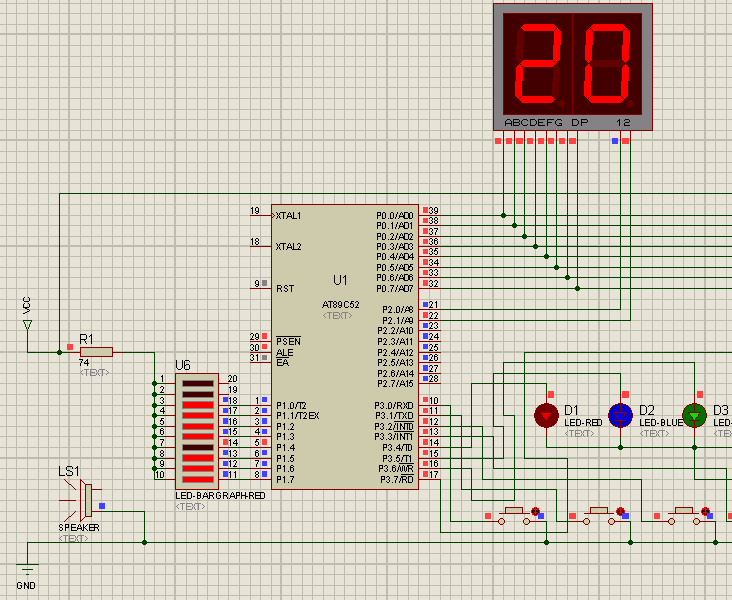This screenshot has width=732, height=600.
Task: Select the D3 green LED symbol
Action: [x=694, y=416]
